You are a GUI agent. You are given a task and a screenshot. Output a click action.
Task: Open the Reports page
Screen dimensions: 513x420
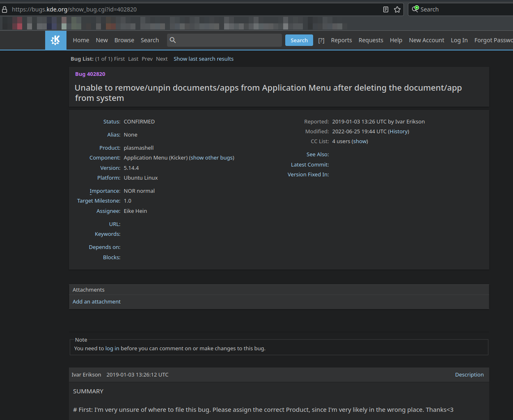pos(341,40)
